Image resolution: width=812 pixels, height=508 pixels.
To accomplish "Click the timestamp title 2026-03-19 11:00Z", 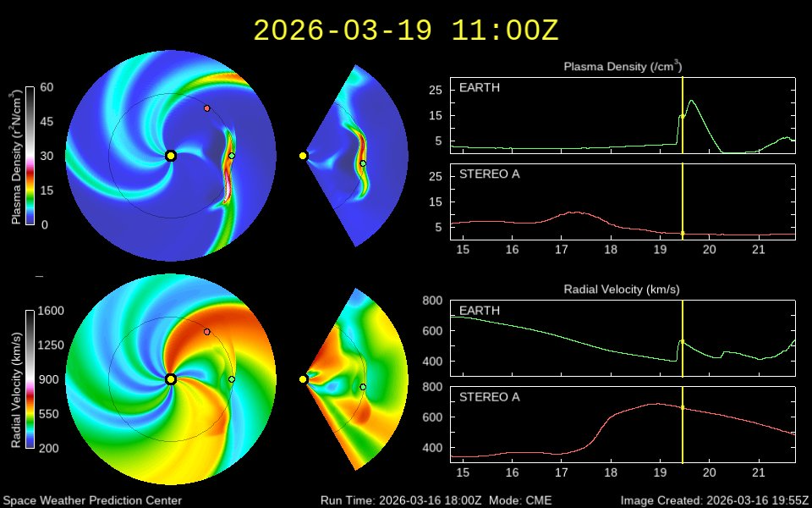I will [x=404, y=27].
